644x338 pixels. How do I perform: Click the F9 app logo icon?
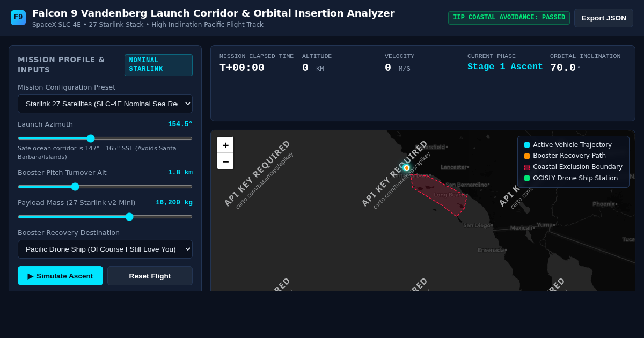(x=18, y=18)
